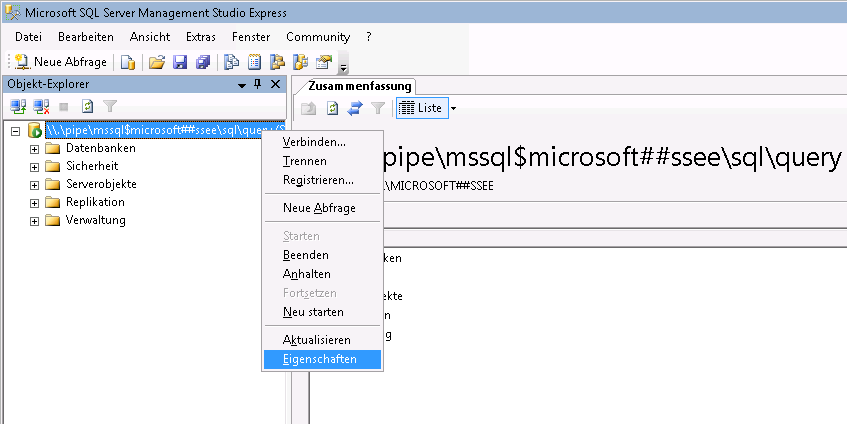Select the \\.\pipe\mssql$microsoft##ssee server node

(x=165, y=130)
